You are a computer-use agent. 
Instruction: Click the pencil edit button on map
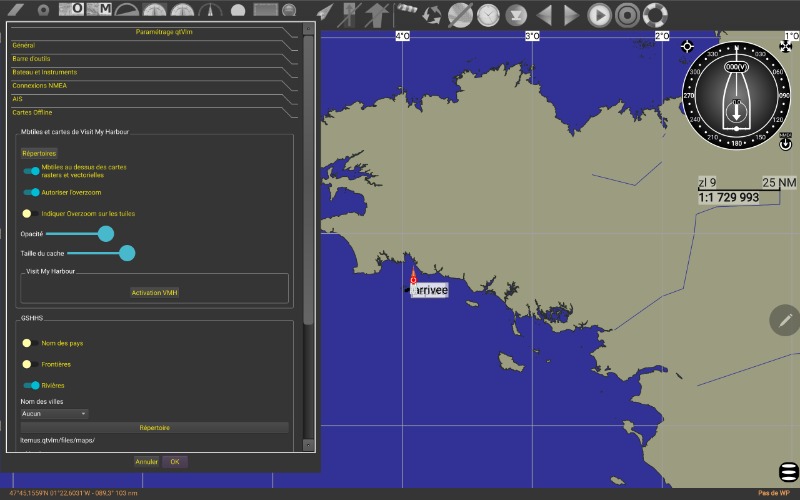(785, 320)
